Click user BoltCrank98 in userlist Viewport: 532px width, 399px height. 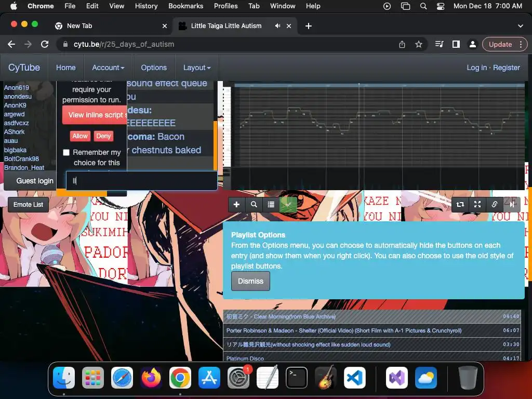coord(21,159)
